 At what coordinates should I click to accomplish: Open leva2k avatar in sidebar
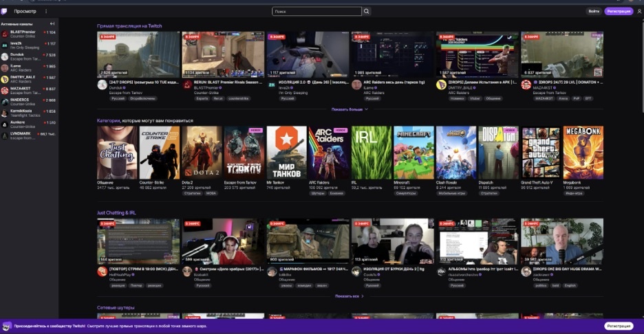pos(5,45)
